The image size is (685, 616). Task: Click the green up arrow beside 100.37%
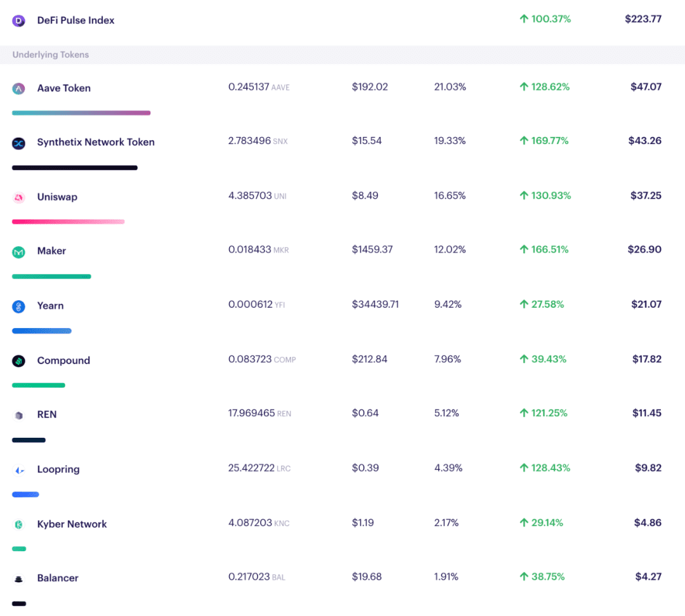524,19
